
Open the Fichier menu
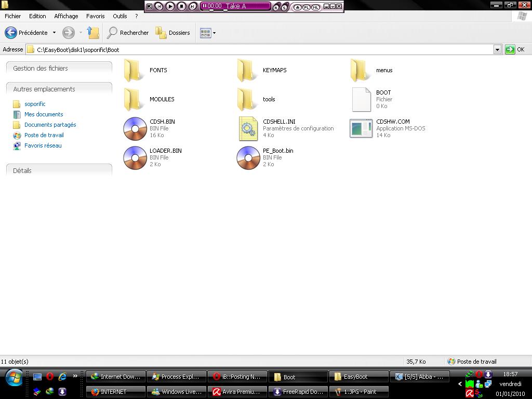[12, 16]
